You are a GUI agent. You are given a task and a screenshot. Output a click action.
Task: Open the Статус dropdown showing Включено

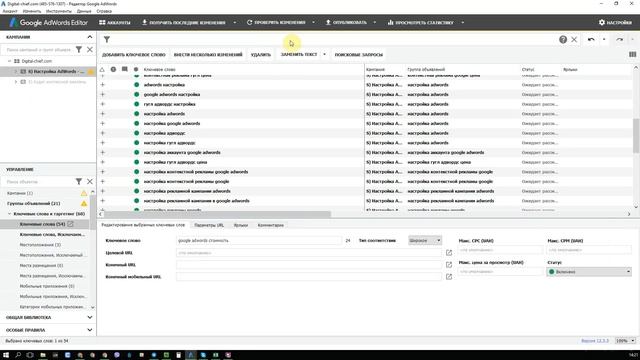click(589, 271)
